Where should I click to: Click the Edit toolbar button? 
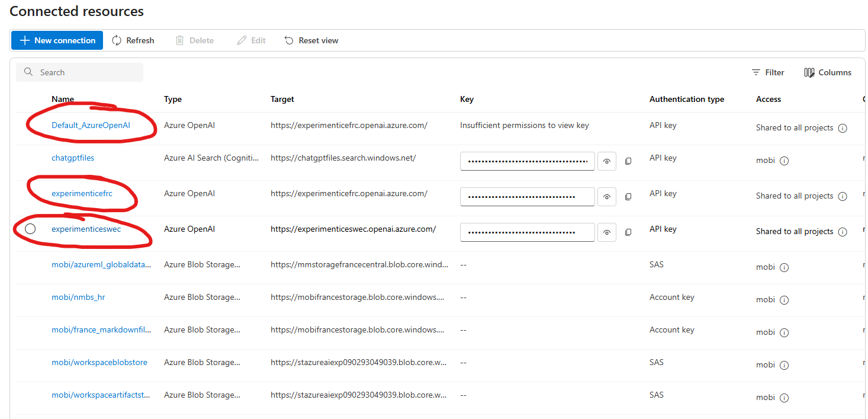(x=252, y=40)
